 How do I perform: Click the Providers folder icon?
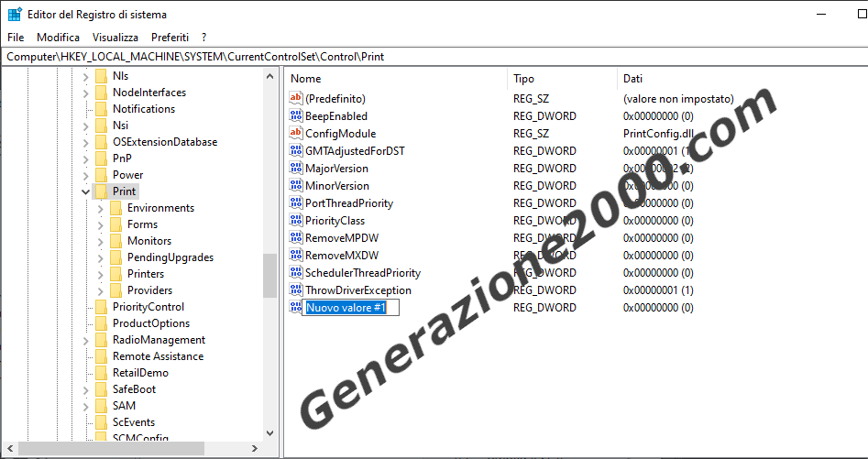[x=115, y=290]
